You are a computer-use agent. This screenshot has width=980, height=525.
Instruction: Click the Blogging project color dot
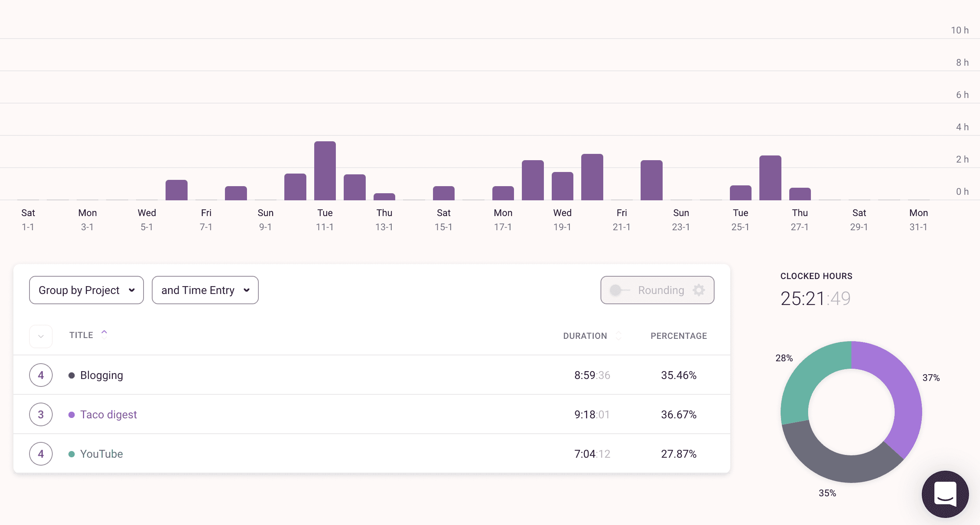(71, 374)
